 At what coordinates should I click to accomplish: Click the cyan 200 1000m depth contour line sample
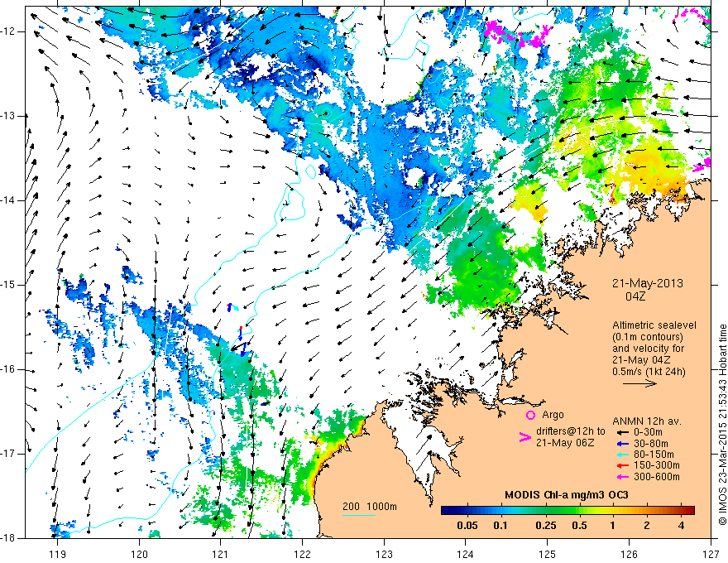359,515
